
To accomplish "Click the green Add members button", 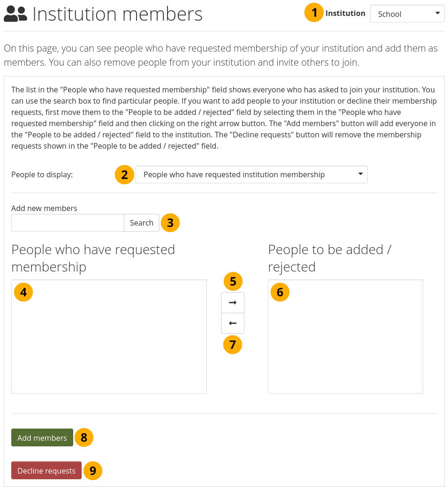I will [x=42, y=437].
